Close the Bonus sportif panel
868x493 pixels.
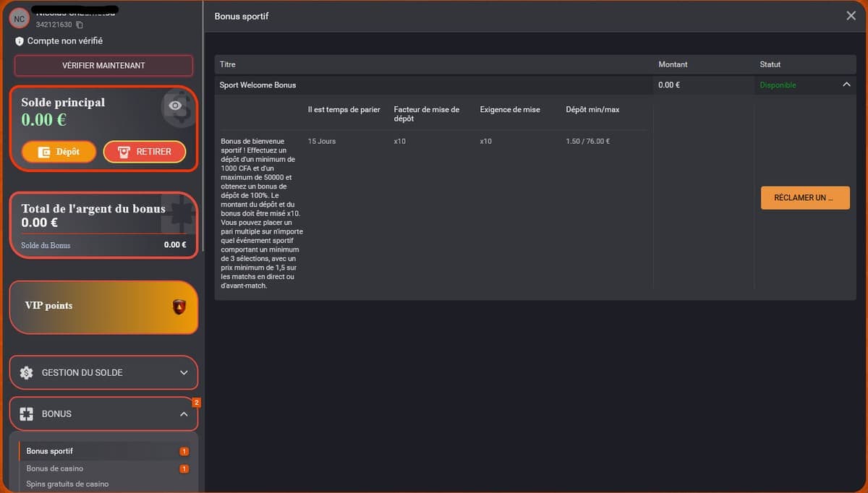851,16
